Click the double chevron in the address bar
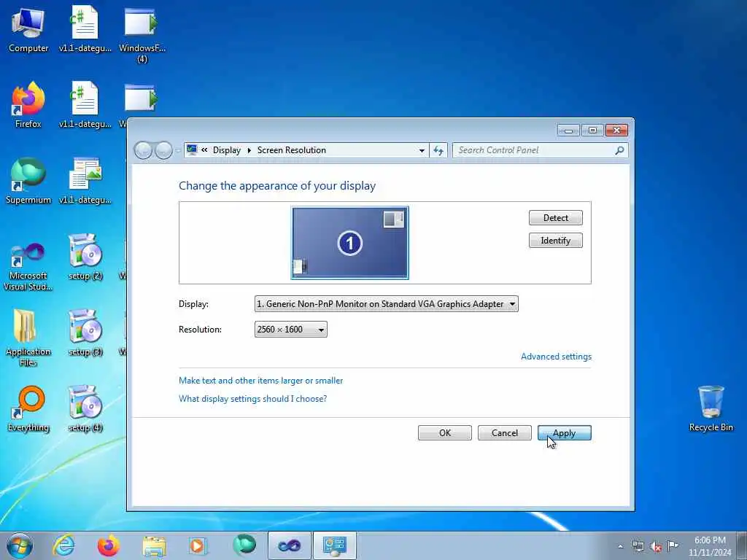 pyautogui.click(x=204, y=150)
